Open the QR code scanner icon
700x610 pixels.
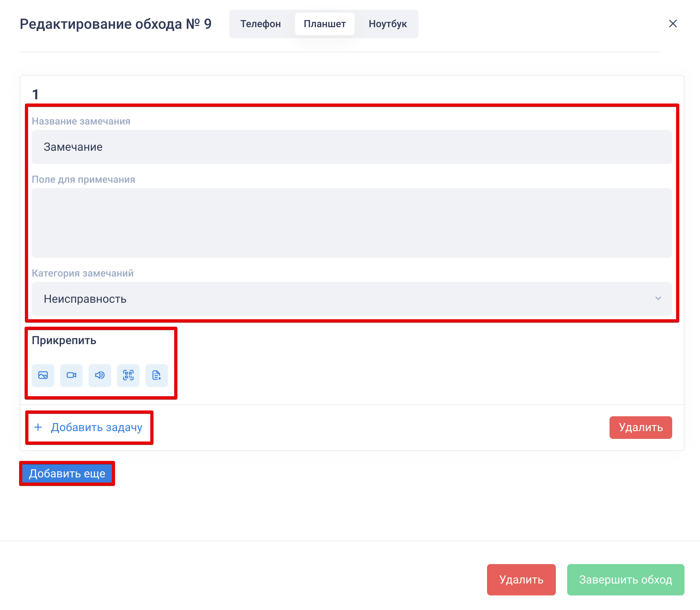click(x=128, y=375)
